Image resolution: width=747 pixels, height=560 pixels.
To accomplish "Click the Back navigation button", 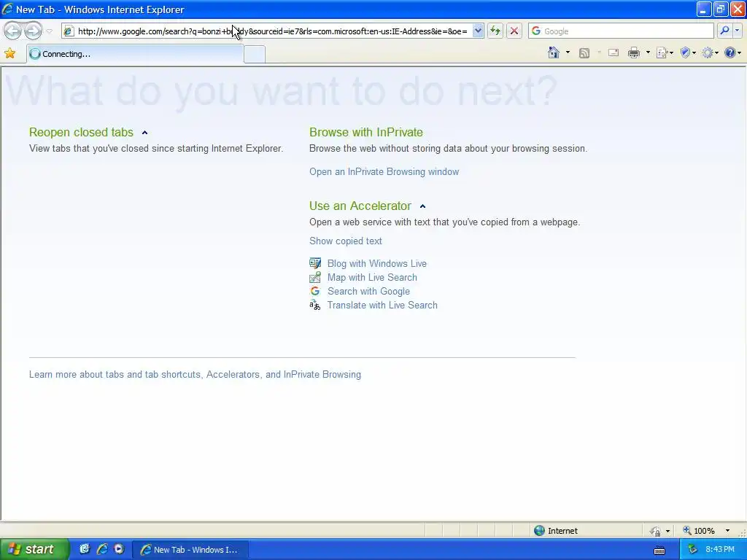I will pyautogui.click(x=13, y=31).
